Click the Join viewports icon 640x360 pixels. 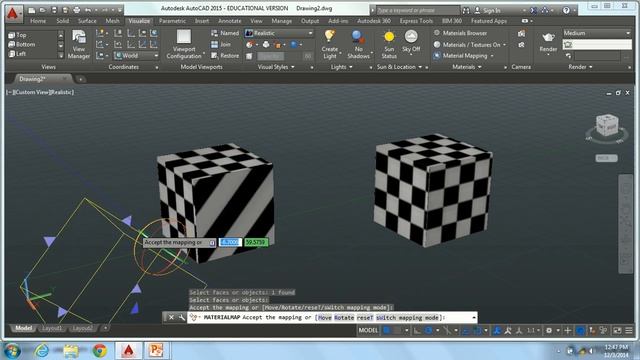(215, 44)
